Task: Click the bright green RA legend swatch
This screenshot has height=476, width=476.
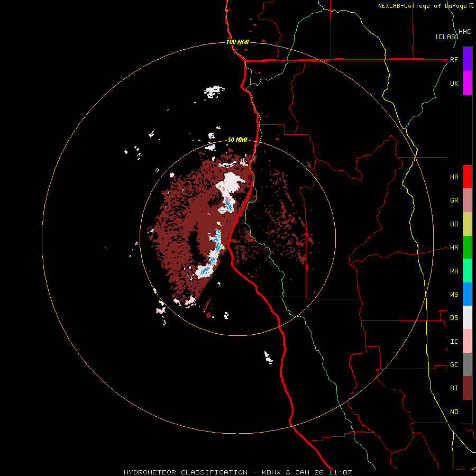Action: (467, 271)
